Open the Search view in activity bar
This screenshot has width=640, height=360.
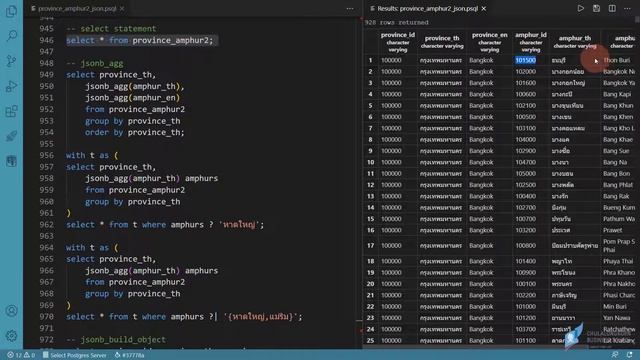coord(11,36)
